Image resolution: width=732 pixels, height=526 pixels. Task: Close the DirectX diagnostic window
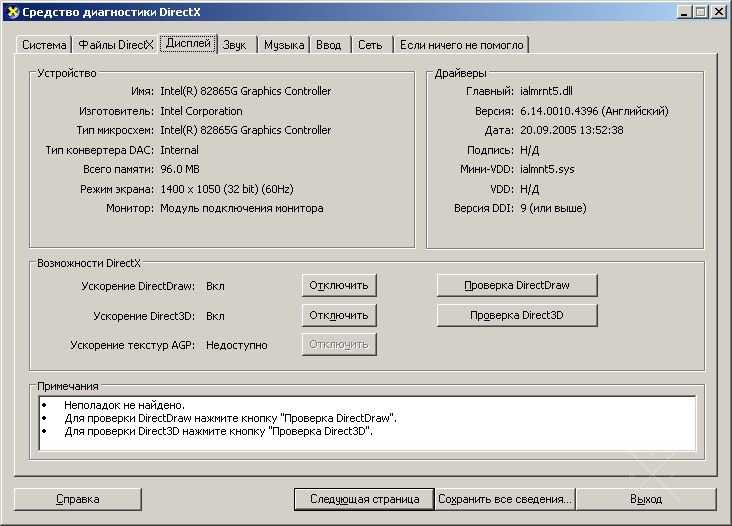(718, 12)
